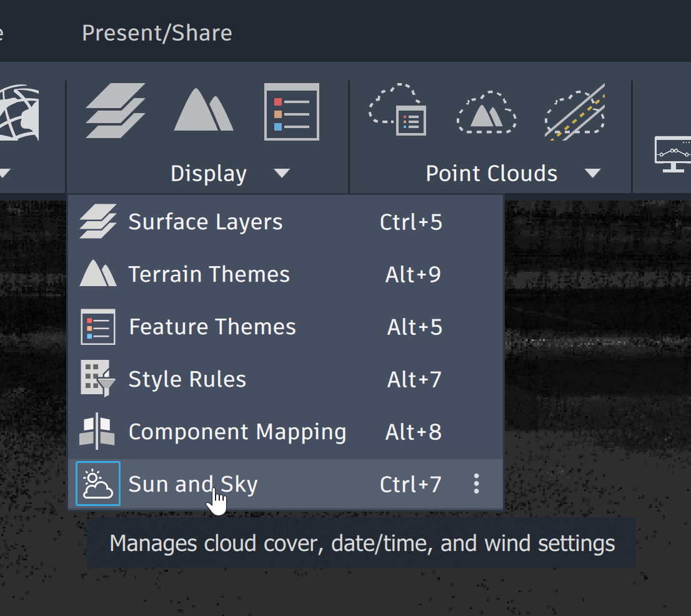The height and width of the screenshot is (616, 691).
Task: Click the Surface Layers ribbon icon
Action: point(116,111)
